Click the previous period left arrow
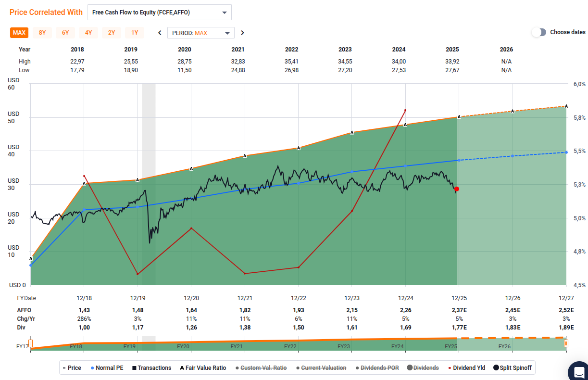 pos(160,33)
